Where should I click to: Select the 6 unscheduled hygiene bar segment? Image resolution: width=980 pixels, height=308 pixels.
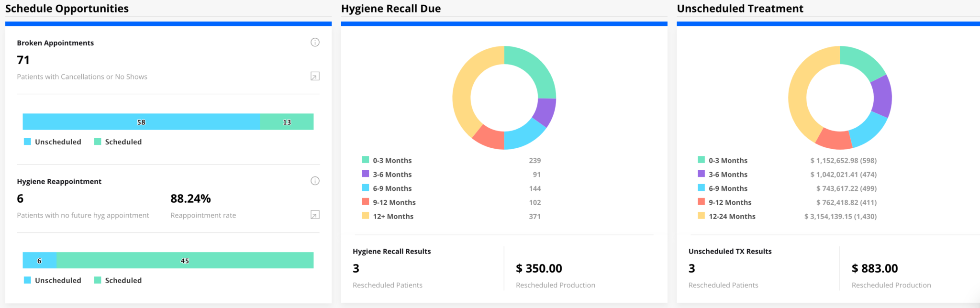(39, 261)
